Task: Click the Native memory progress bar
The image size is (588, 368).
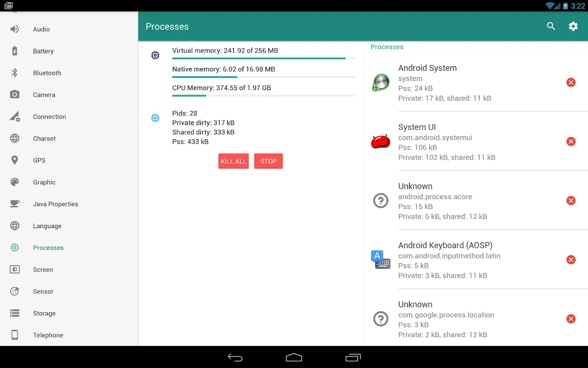Action: click(264, 77)
